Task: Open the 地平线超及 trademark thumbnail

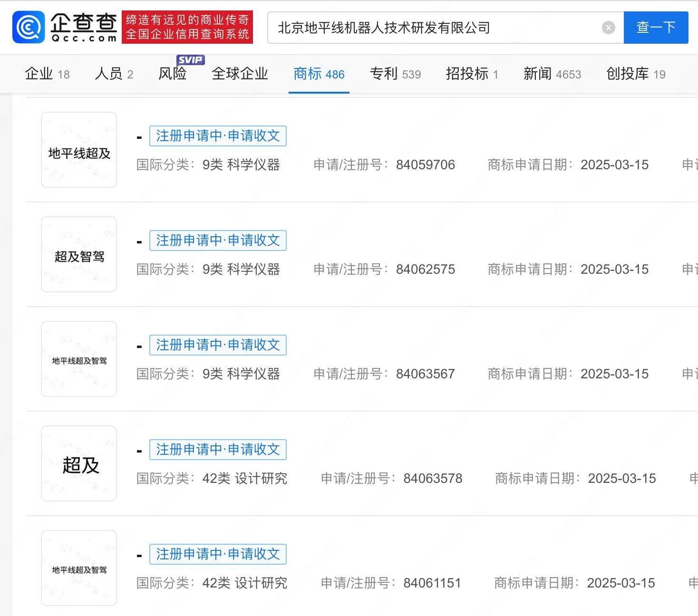Action: (78, 149)
